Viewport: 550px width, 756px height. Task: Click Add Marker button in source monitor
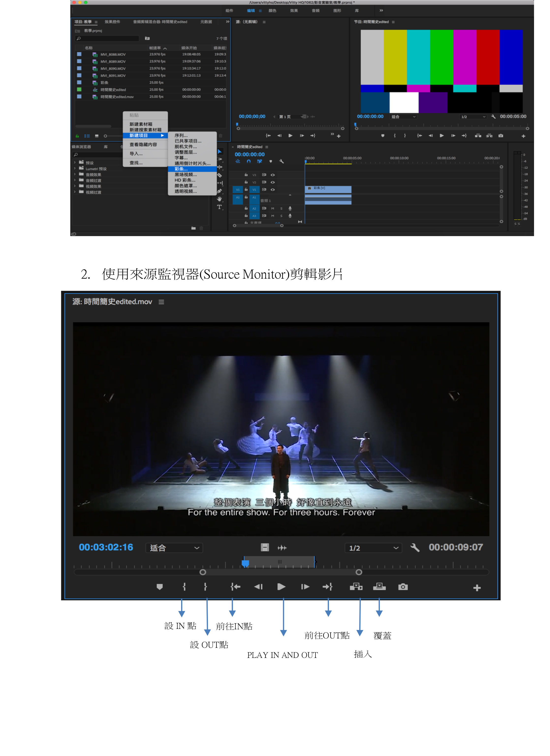(x=159, y=587)
